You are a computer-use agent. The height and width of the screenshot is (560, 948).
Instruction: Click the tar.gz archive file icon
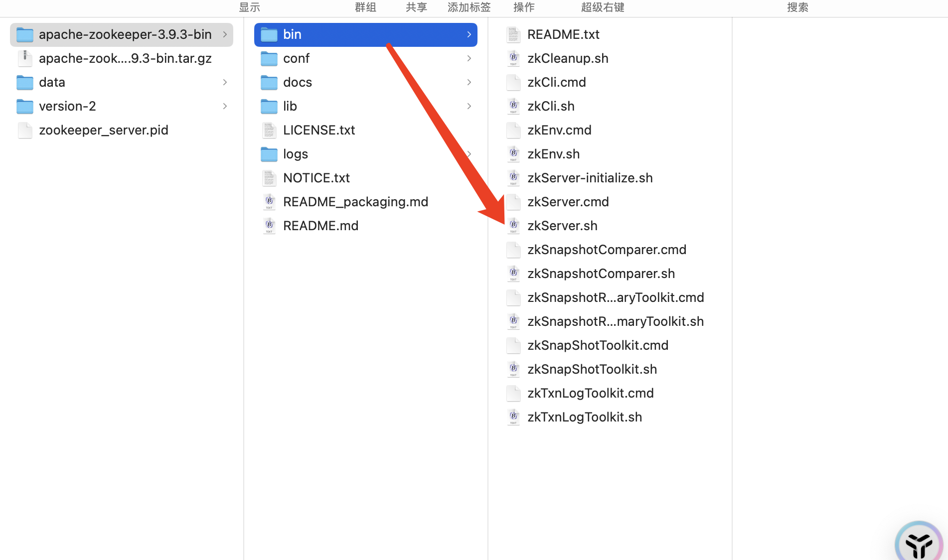click(24, 59)
